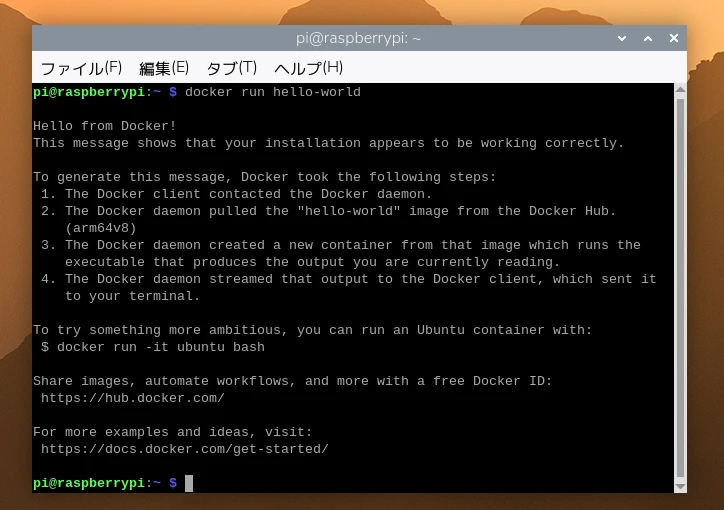Open the ファイル(F) menu
Screen dimensions: 724x510
click(81, 68)
